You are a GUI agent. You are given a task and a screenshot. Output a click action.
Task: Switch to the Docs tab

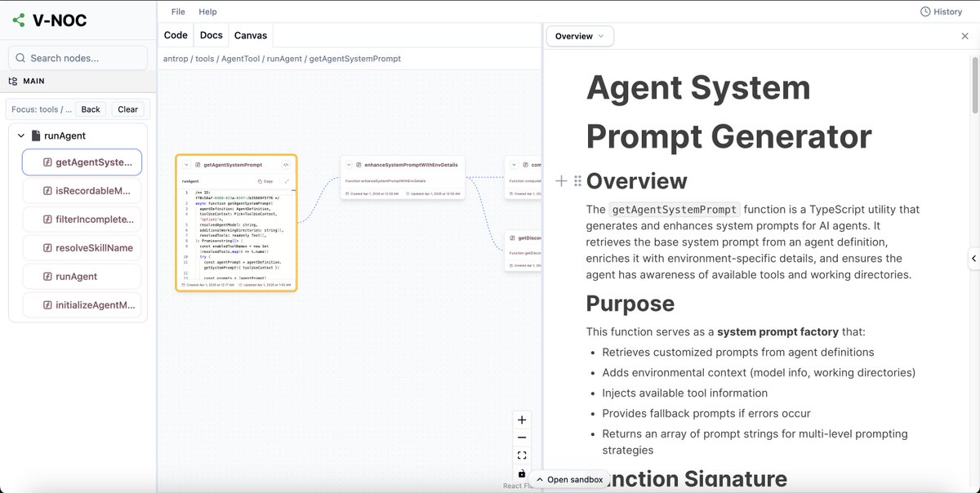point(212,35)
